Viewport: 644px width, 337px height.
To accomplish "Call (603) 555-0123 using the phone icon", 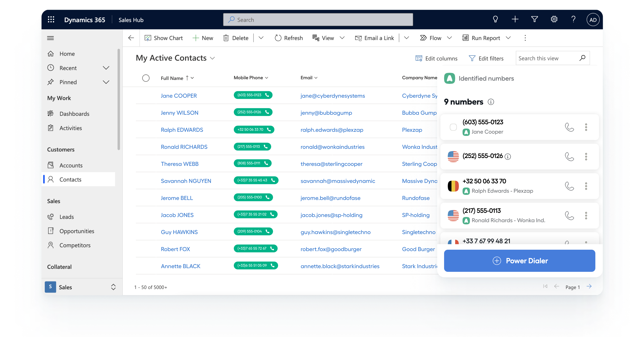I will pyautogui.click(x=570, y=127).
